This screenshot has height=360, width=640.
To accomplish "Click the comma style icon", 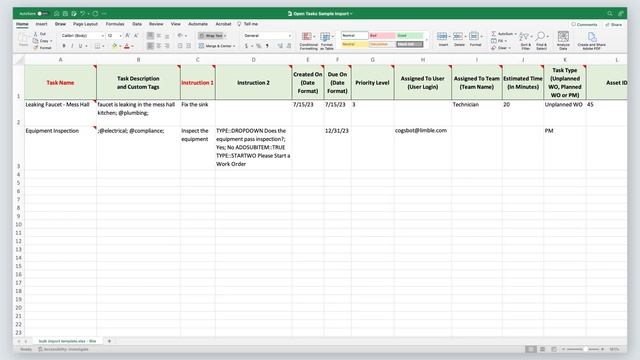I will [x=267, y=46].
